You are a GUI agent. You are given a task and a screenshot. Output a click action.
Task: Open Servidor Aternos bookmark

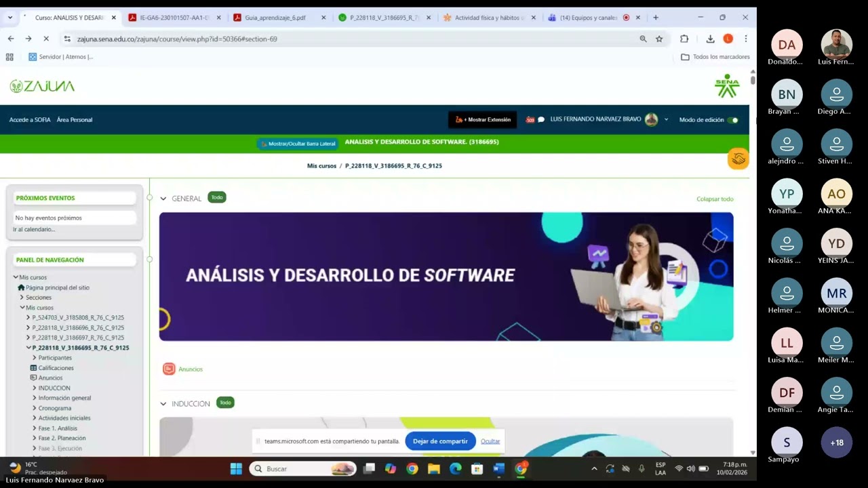coord(61,57)
